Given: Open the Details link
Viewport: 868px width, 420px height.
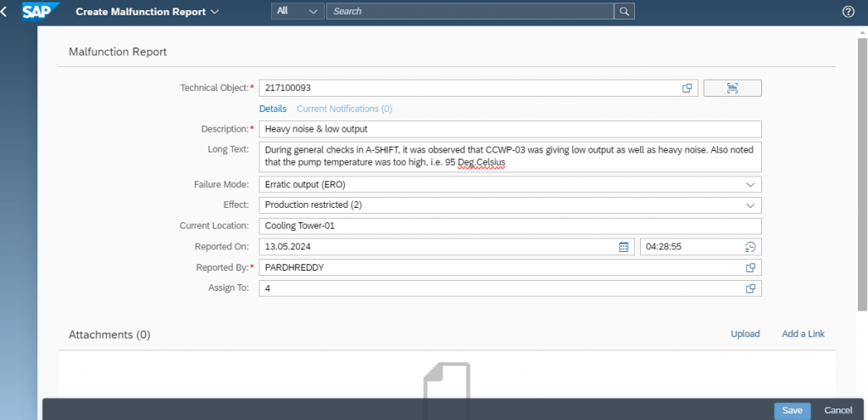Looking at the screenshot, I should (x=273, y=109).
